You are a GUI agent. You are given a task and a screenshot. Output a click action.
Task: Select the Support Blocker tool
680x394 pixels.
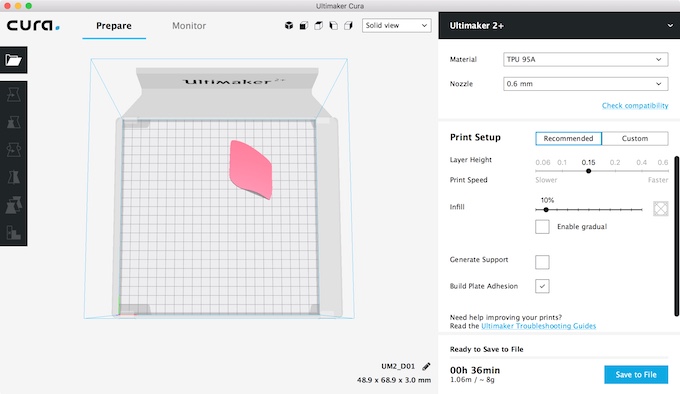[x=13, y=232]
